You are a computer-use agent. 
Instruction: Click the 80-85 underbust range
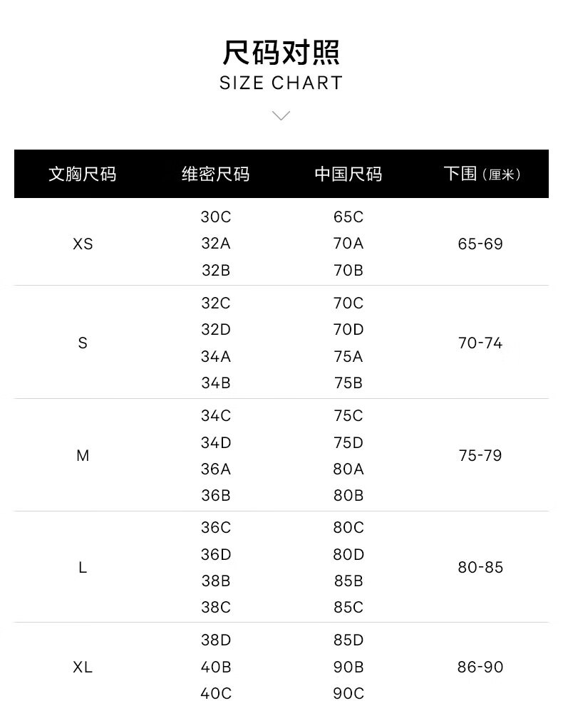coord(480,567)
